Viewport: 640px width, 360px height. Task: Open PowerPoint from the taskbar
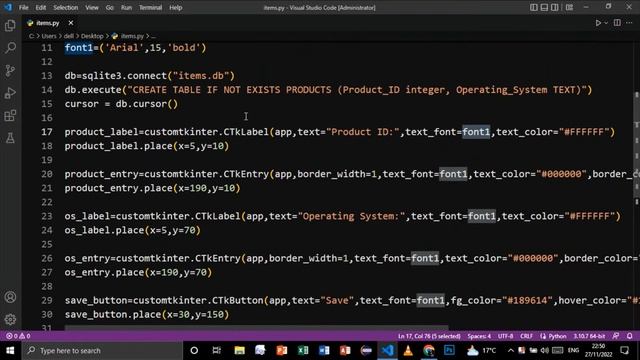pos(282,351)
